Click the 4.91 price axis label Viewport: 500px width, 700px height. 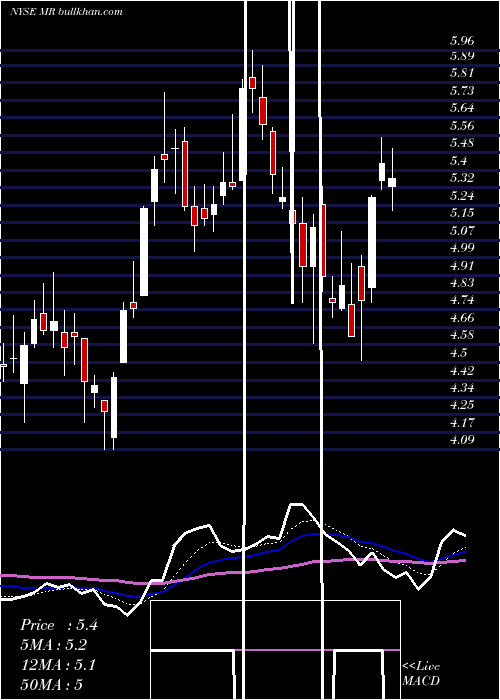[462, 266]
